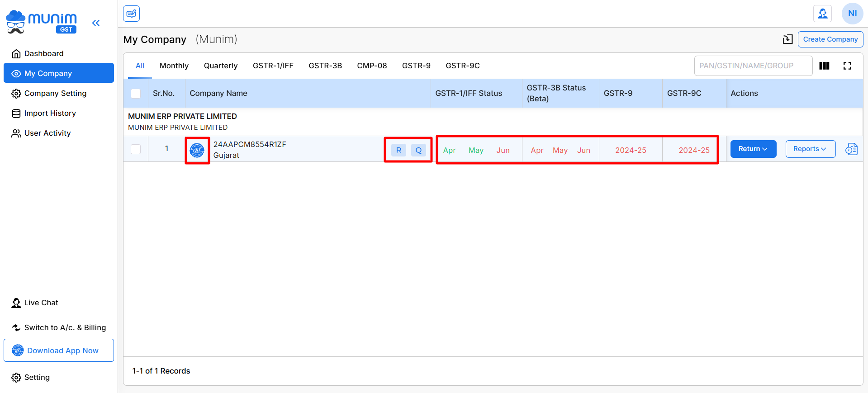The width and height of the screenshot is (868, 393).
Task: Open My Company in the sidebar
Action: click(59, 73)
